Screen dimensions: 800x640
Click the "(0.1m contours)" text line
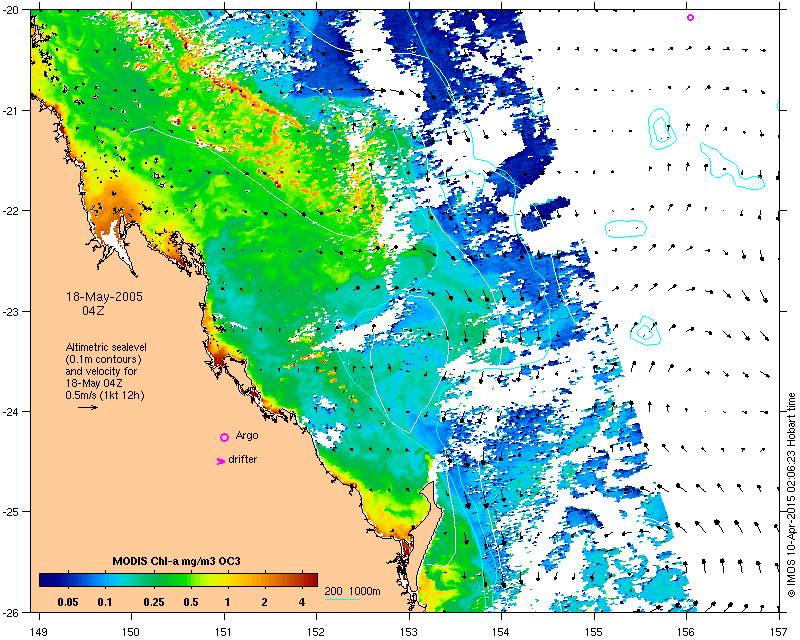click(x=104, y=359)
